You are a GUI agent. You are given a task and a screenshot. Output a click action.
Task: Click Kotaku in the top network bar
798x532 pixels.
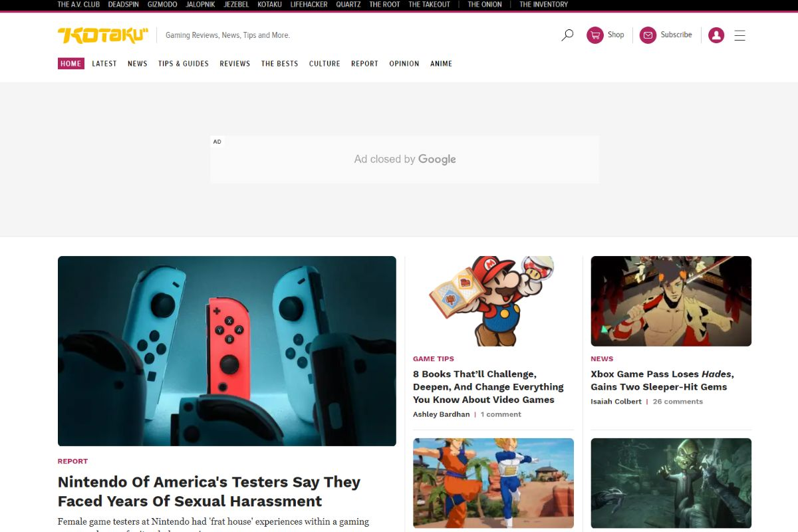point(270,5)
